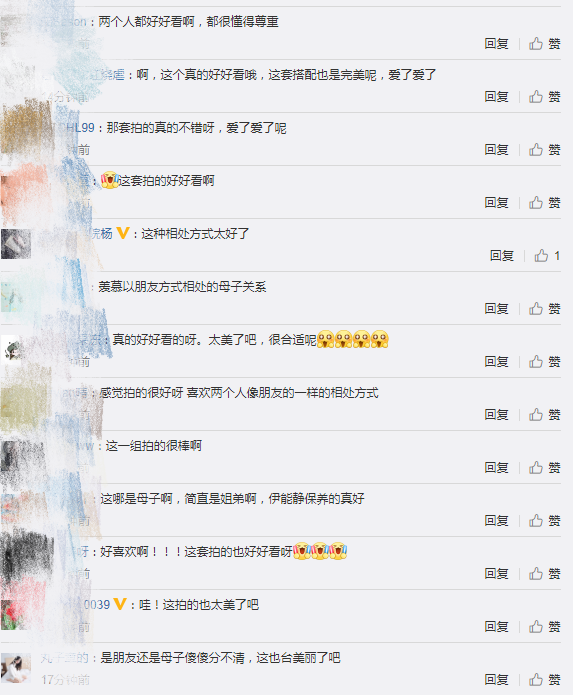Reply to '好喜欢啊！！！' comment
The width and height of the screenshot is (573, 695).
(496, 574)
